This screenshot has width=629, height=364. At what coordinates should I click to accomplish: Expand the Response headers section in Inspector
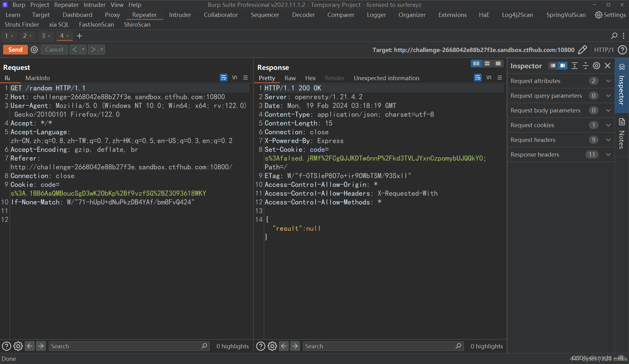pyautogui.click(x=608, y=154)
